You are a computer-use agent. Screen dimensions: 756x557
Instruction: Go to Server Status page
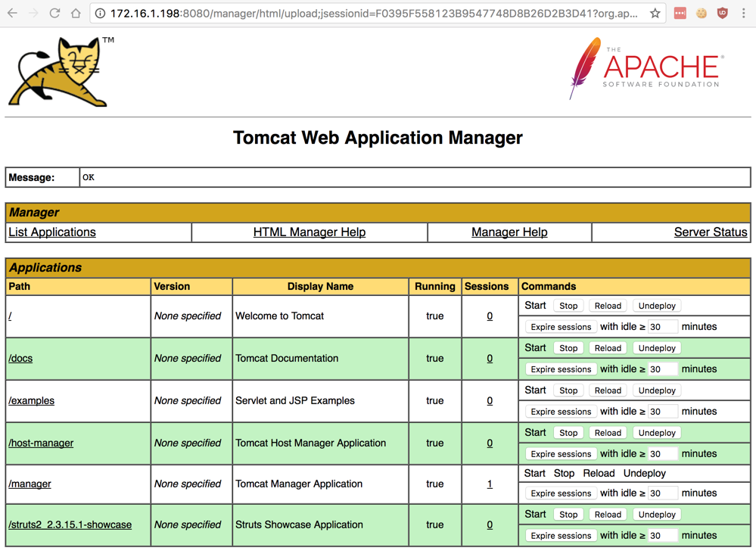tap(710, 232)
